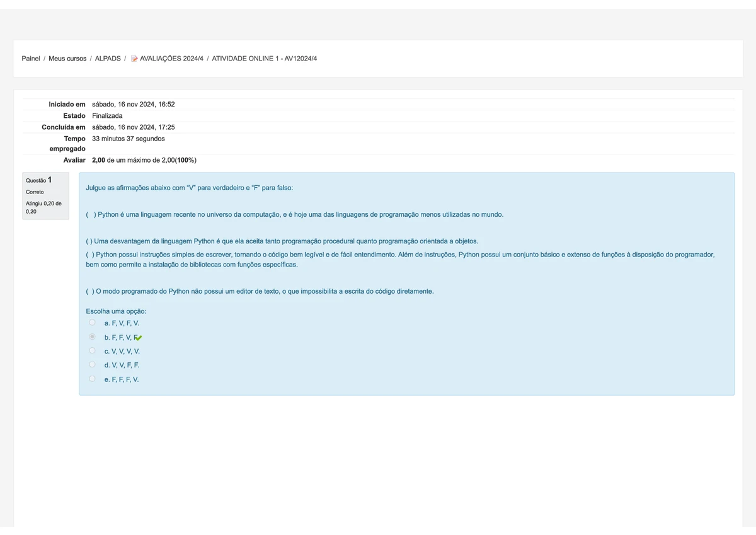Select radio option a. F, V, F, V.
Screen dimensions: 756x535
[x=93, y=323]
